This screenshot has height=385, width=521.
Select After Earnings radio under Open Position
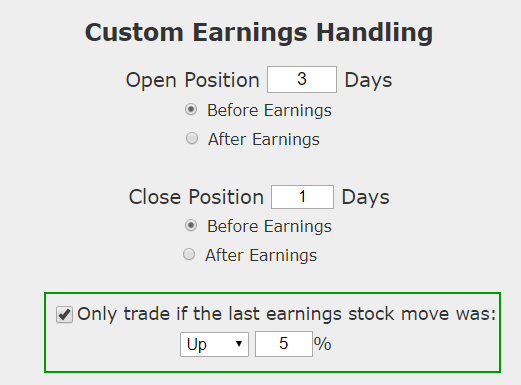click(x=192, y=138)
